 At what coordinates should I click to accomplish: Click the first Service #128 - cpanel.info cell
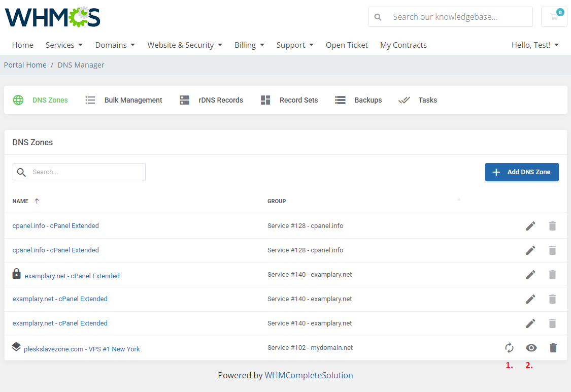305,226
